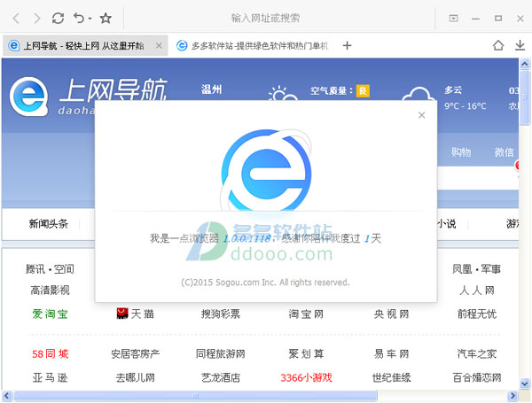The width and height of the screenshot is (532, 403).
Task: Click the address and search bar
Action: (x=265, y=18)
